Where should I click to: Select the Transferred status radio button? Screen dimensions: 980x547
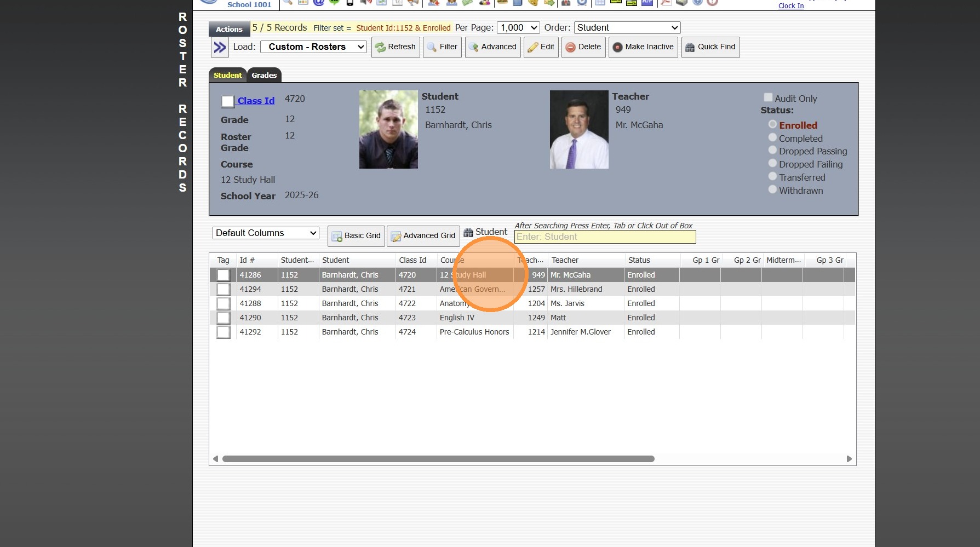coord(772,176)
